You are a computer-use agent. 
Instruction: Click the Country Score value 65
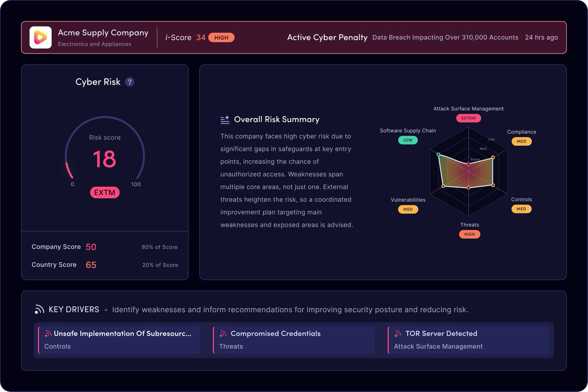point(91,265)
